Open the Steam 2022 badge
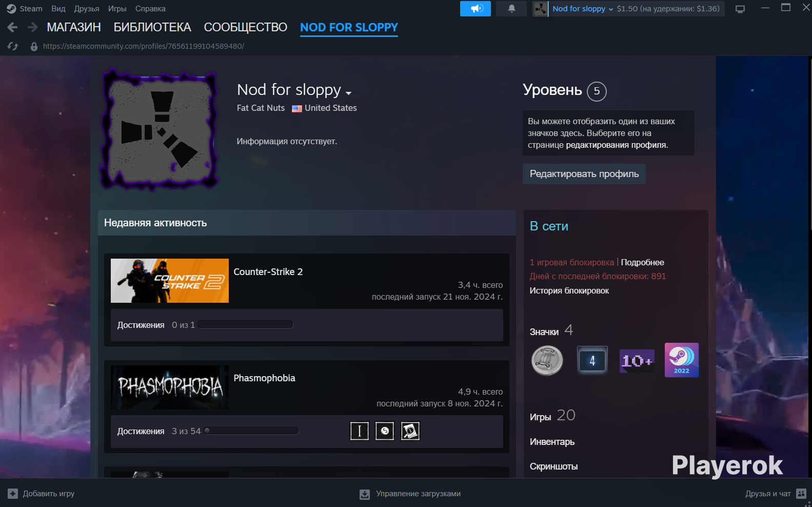Viewport: 812px width, 507px height. tap(682, 360)
